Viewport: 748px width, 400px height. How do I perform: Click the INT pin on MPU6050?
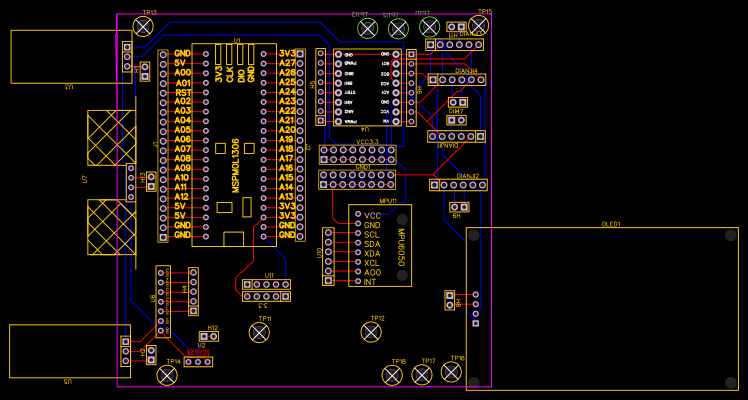[370, 282]
